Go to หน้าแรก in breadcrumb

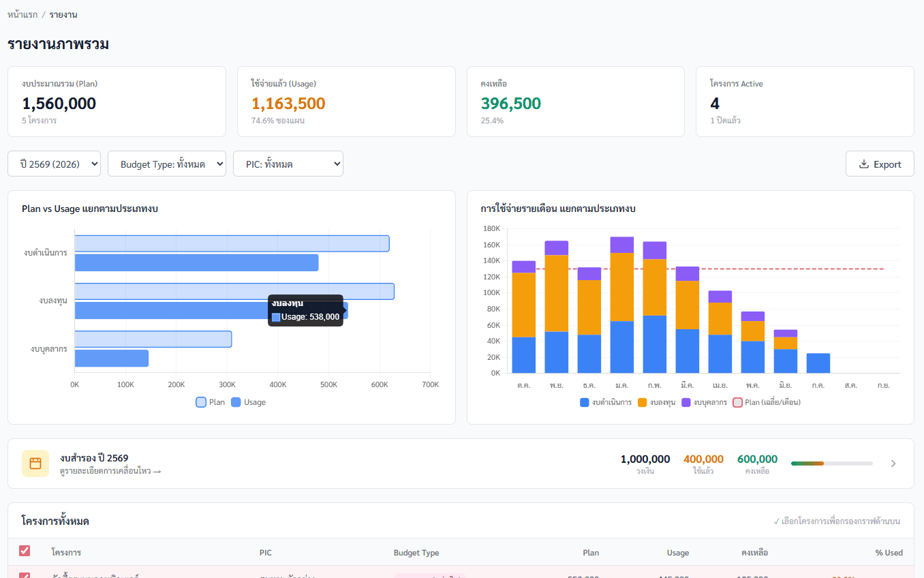pyautogui.click(x=22, y=14)
